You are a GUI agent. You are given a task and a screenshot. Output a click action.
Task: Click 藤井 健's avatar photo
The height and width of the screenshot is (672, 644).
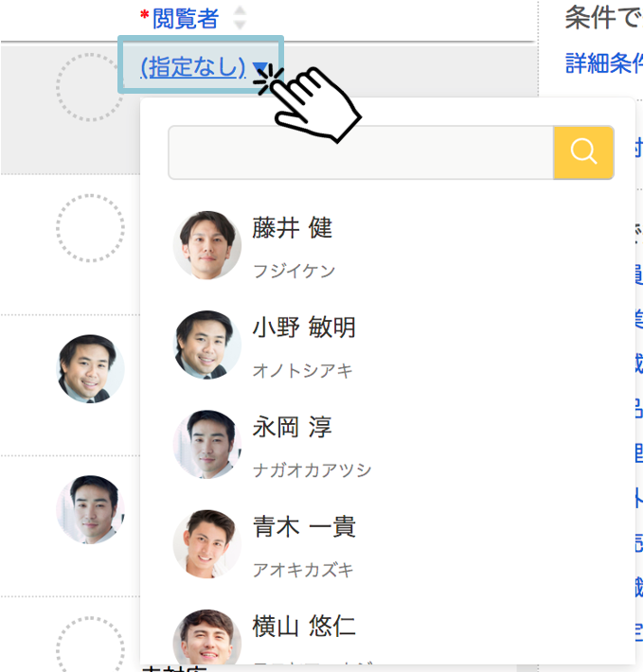[x=207, y=245]
